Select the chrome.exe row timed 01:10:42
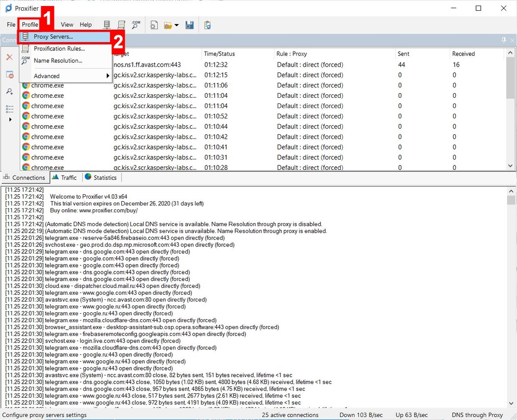 tap(262, 137)
